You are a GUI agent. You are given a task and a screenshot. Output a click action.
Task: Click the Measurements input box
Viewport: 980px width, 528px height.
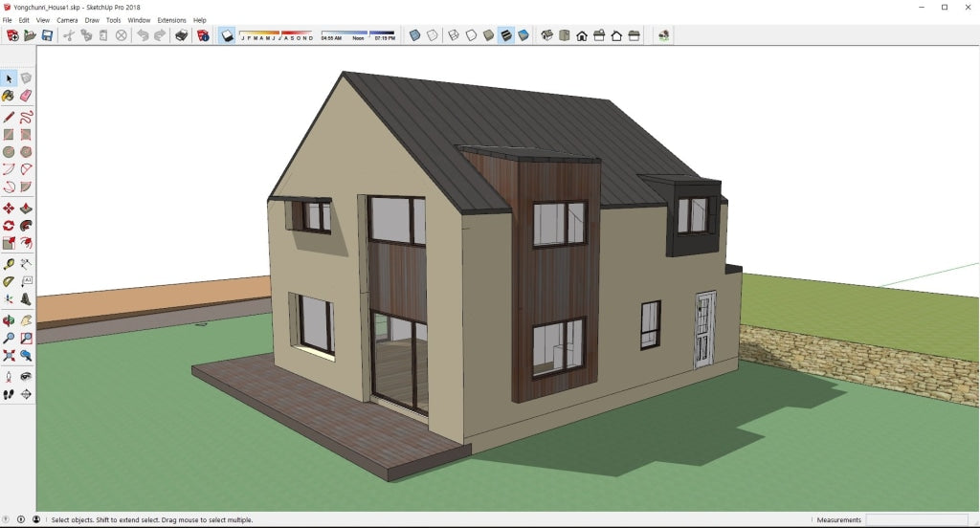pos(916,520)
